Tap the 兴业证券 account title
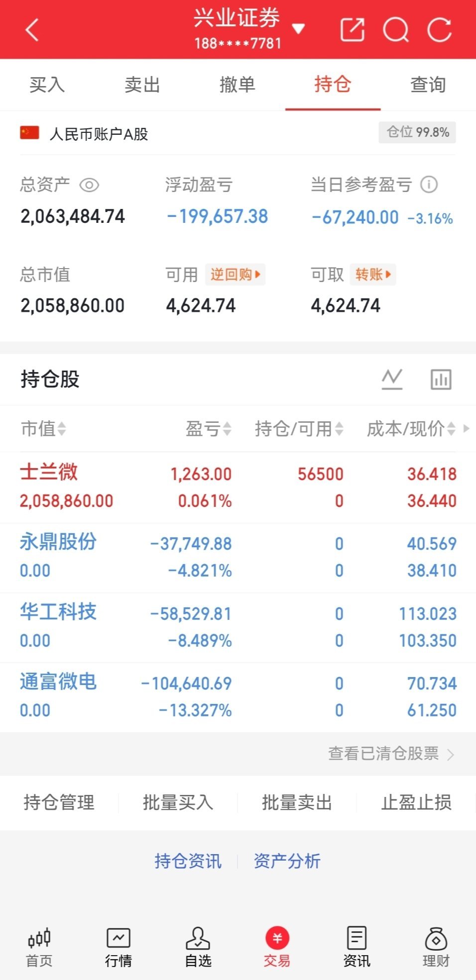Viewport: 476px width, 980px height. click(237, 18)
